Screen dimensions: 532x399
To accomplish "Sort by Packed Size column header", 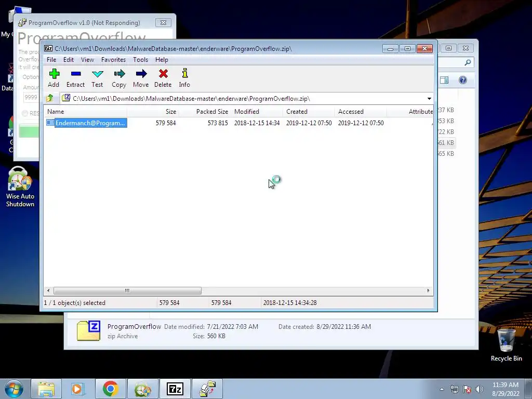I will 205,112.
